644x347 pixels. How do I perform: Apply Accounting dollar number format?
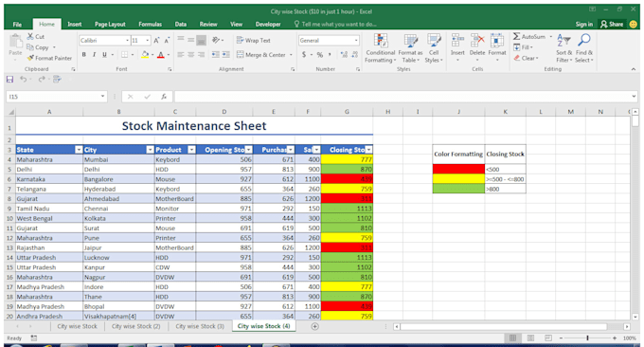pos(304,54)
